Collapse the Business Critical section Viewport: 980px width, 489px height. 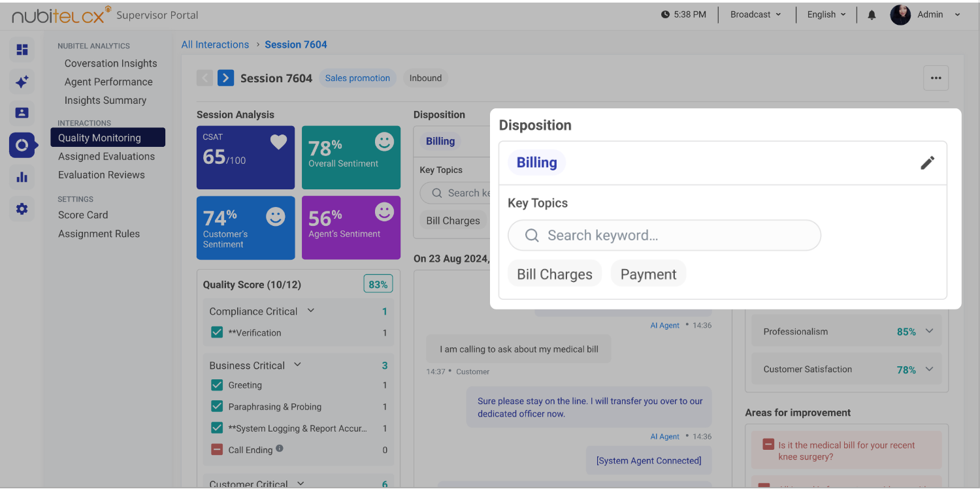click(x=297, y=365)
